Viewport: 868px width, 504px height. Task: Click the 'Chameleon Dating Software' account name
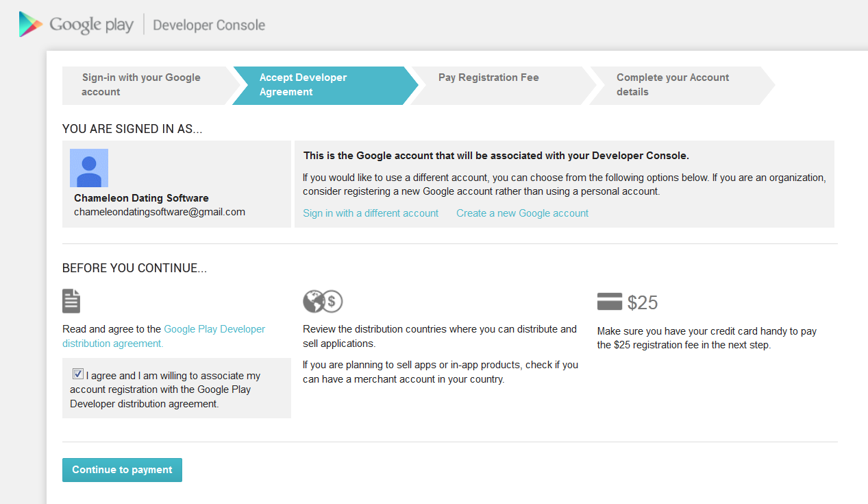click(x=141, y=198)
